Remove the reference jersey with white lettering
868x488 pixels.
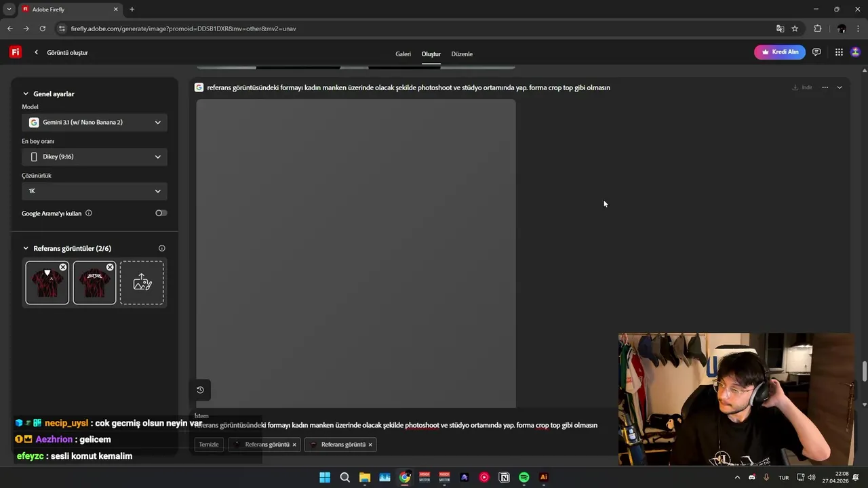(x=110, y=267)
